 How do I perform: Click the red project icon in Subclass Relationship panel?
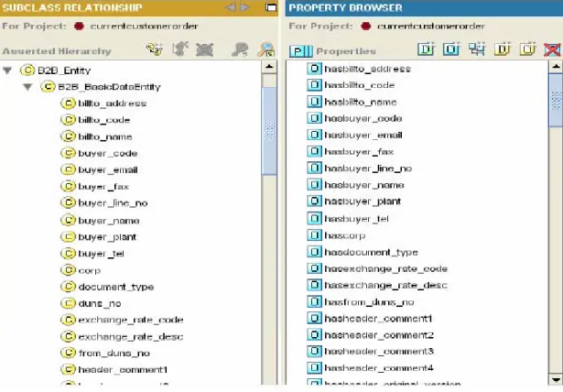(79, 27)
